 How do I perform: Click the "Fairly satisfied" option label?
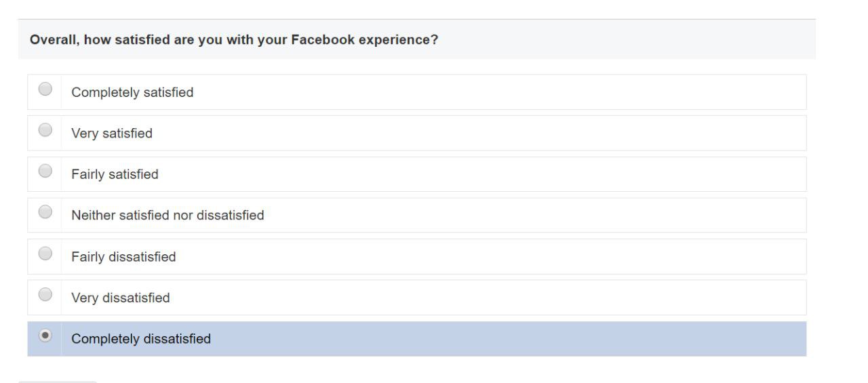(115, 175)
